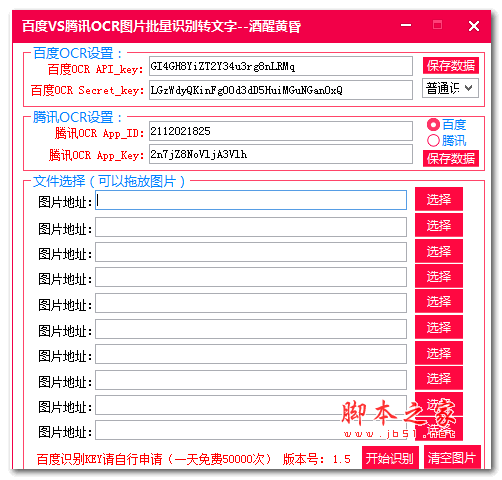The height and width of the screenshot is (480, 502).
Task: Focus the fourth 图片地址 input field
Action: point(251,277)
